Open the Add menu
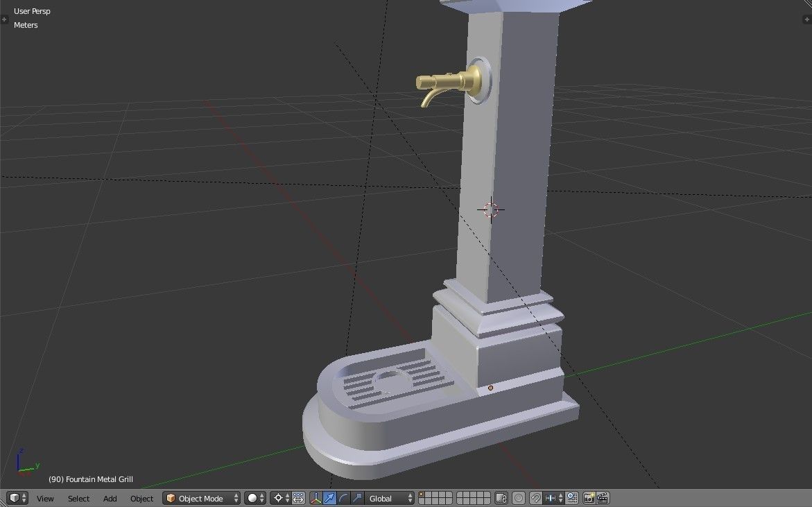The height and width of the screenshot is (507, 812). [110, 498]
